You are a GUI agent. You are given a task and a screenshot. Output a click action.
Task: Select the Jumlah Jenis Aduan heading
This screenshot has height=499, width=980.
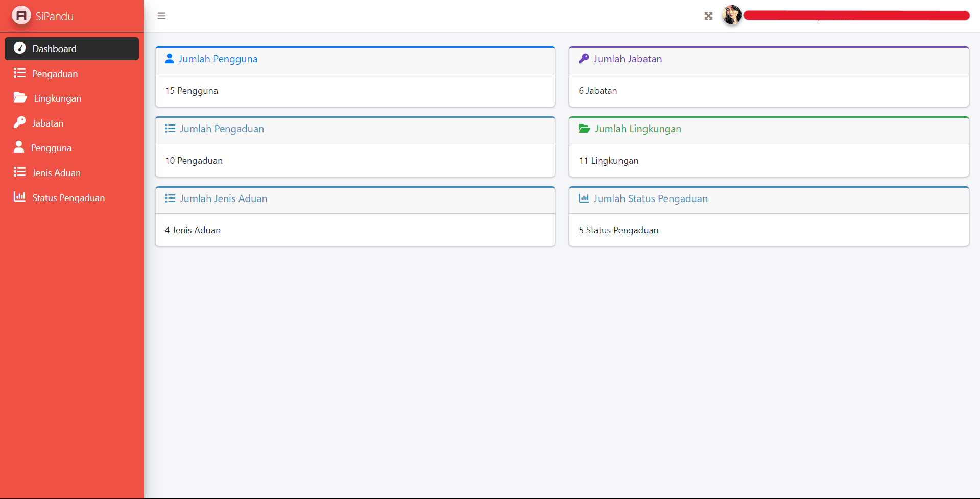(223, 199)
